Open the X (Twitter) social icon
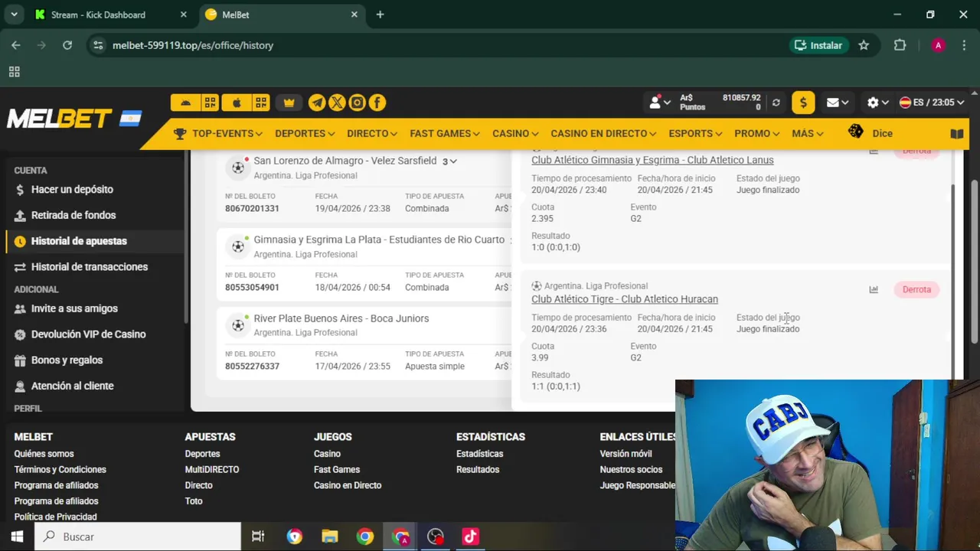Image resolution: width=980 pixels, height=551 pixels. click(x=337, y=103)
